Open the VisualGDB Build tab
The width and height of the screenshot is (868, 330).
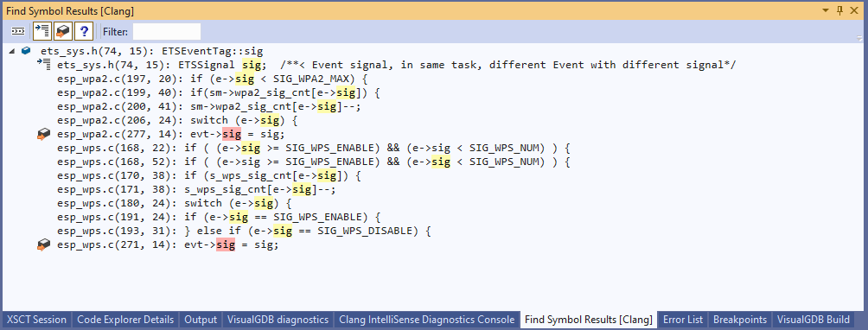(x=814, y=320)
